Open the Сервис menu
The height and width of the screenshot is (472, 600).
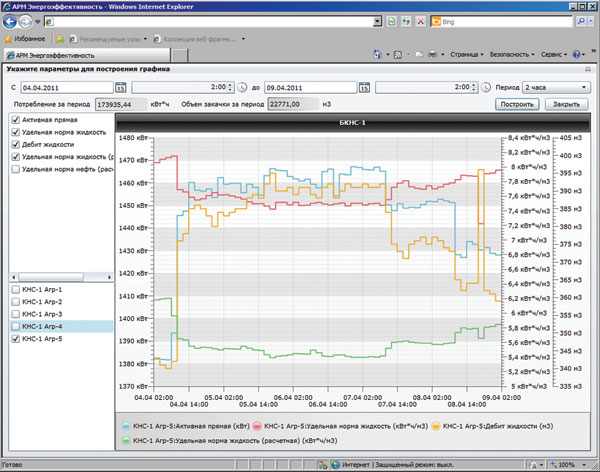point(554,55)
